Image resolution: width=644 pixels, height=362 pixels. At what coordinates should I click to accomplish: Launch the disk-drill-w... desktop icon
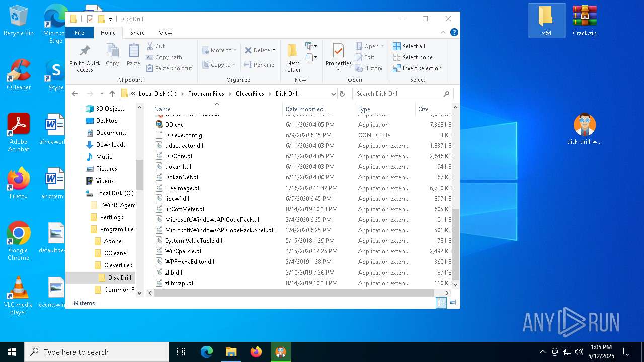pyautogui.click(x=584, y=129)
